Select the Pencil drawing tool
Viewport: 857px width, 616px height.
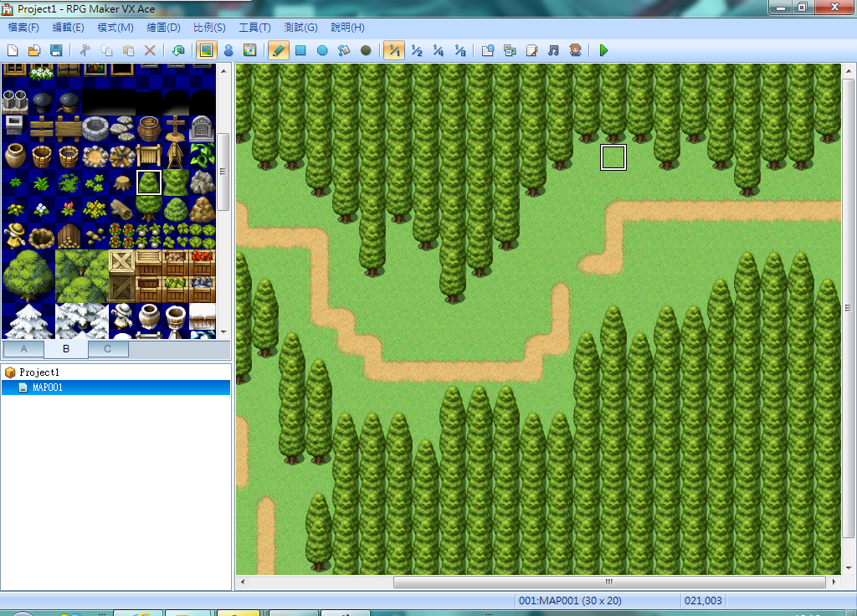pyautogui.click(x=278, y=51)
